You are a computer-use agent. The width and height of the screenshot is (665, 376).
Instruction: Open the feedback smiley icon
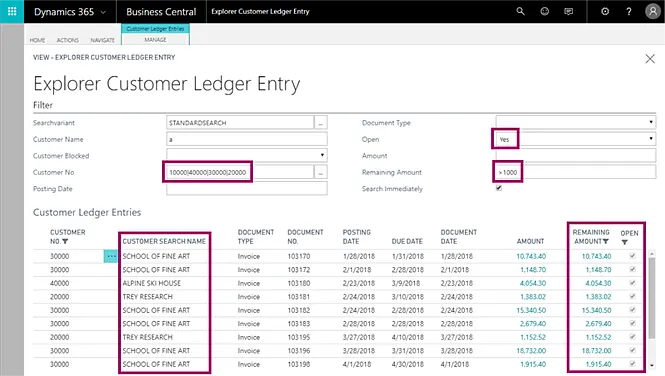[x=545, y=11]
